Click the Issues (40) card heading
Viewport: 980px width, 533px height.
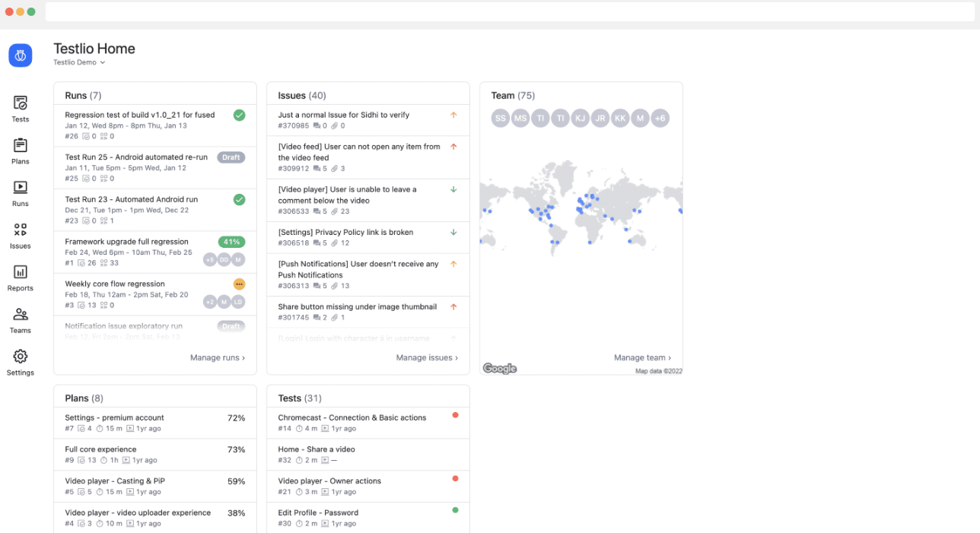(302, 96)
